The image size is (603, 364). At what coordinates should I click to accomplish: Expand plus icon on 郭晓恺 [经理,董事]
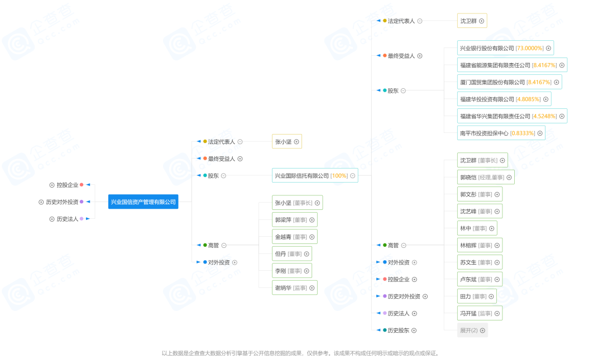[x=509, y=178]
